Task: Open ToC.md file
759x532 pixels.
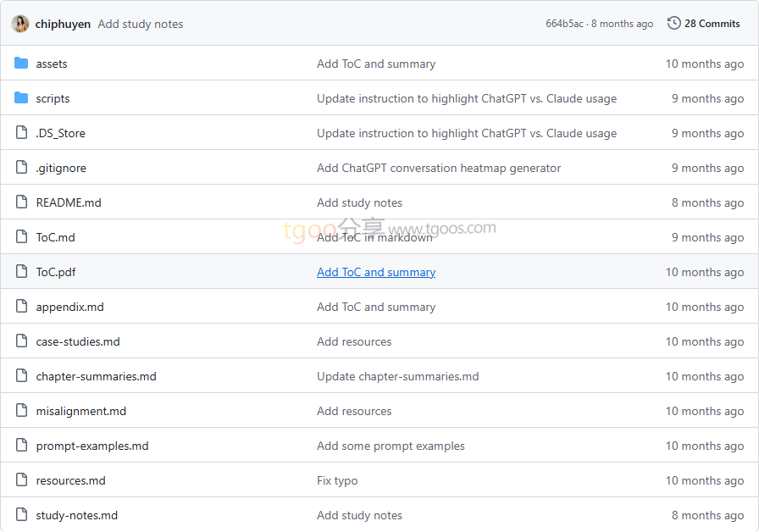Action: click(x=55, y=237)
